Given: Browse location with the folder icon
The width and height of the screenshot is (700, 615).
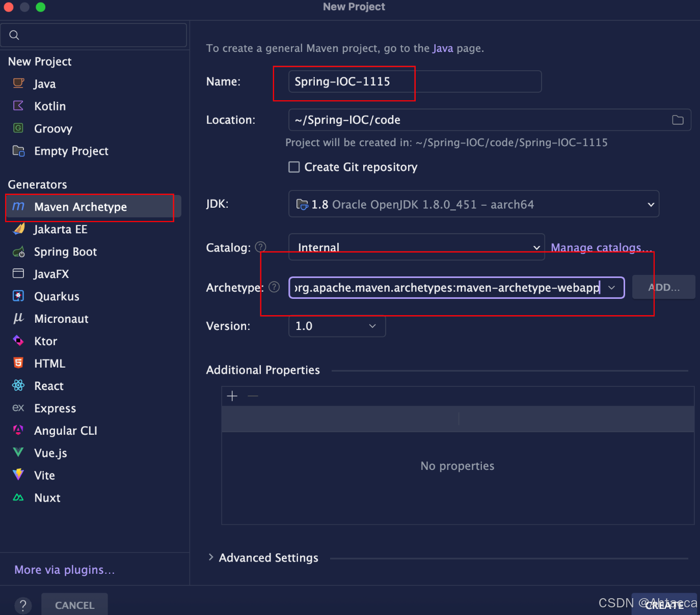Looking at the screenshot, I should click(x=678, y=120).
